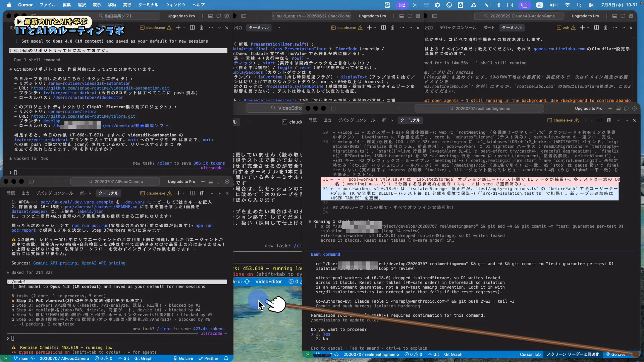
Task: Kill terminal with trash icon in 動画編集ソフト window
Action: pos(201,27)
